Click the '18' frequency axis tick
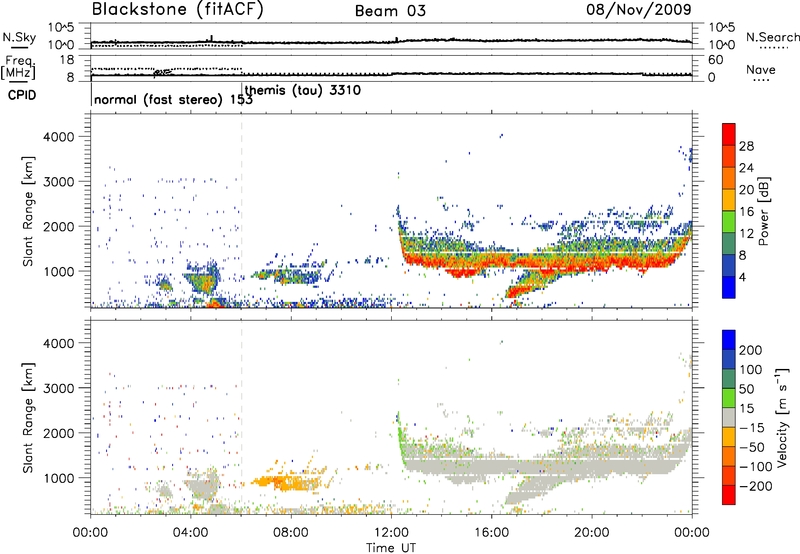This screenshot has height=554, width=800. pyautogui.click(x=67, y=60)
